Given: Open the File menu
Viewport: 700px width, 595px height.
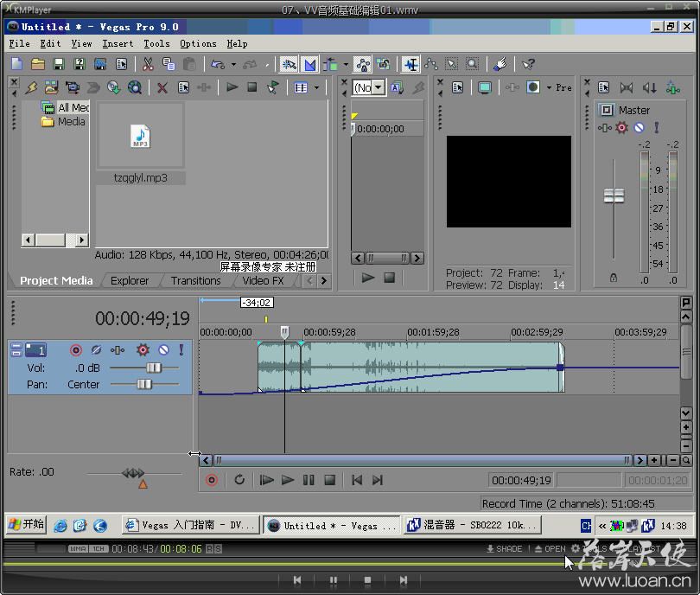Looking at the screenshot, I should click(x=19, y=44).
